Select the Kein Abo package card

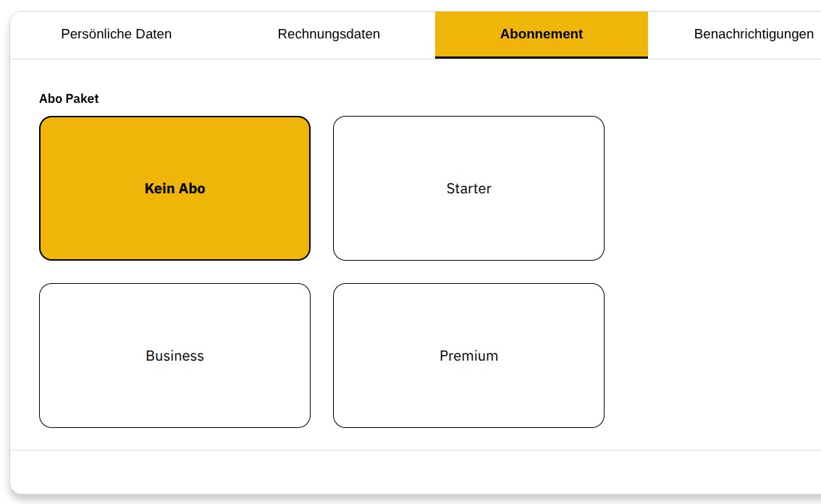(x=174, y=188)
